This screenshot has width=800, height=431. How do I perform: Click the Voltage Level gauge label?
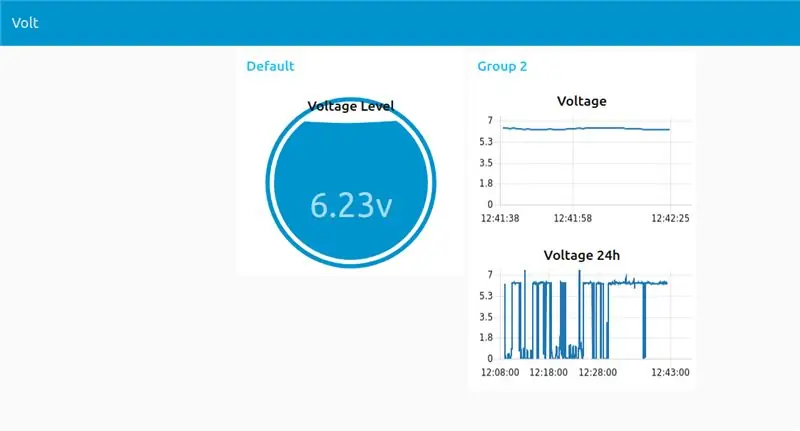351,106
